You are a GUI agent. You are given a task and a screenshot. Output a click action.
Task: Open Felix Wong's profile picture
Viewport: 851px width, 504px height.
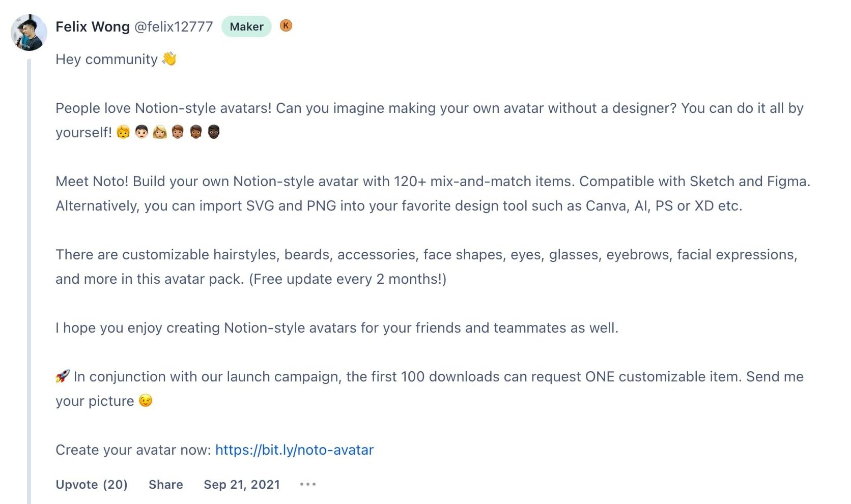pyautogui.click(x=29, y=33)
